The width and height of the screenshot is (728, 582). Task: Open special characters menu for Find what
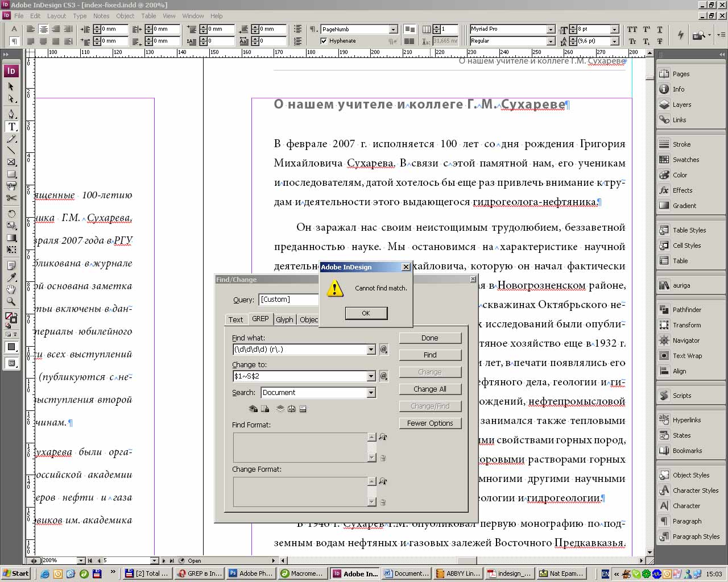pyautogui.click(x=383, y=350)
